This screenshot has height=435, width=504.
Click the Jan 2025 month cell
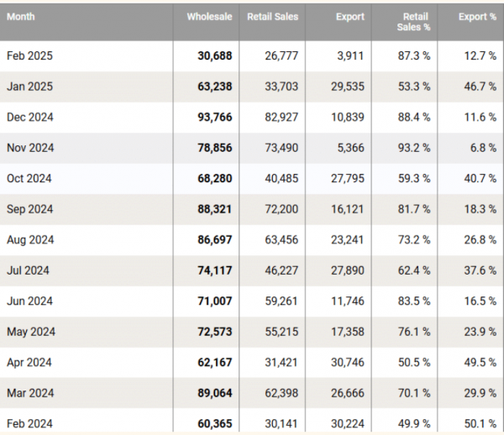pos(29,86)
